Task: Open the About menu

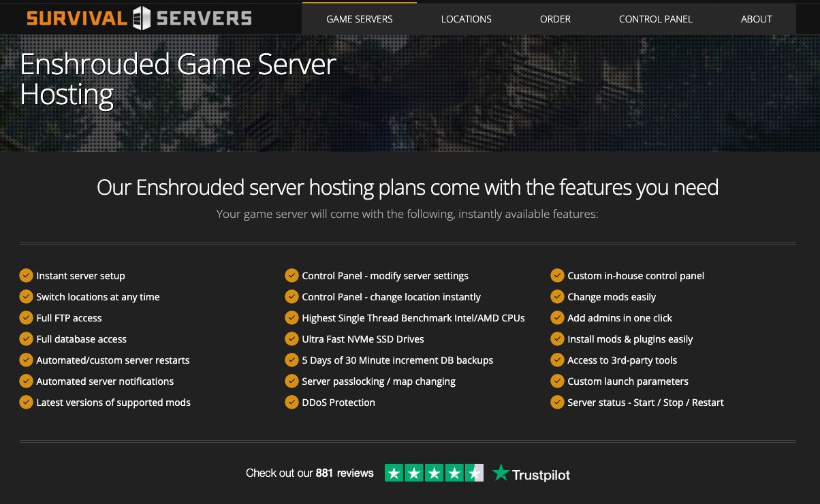Action: click(757, 19)
